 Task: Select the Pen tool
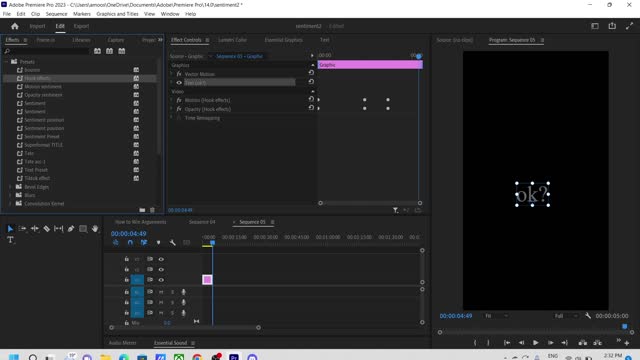click(71, 229)
